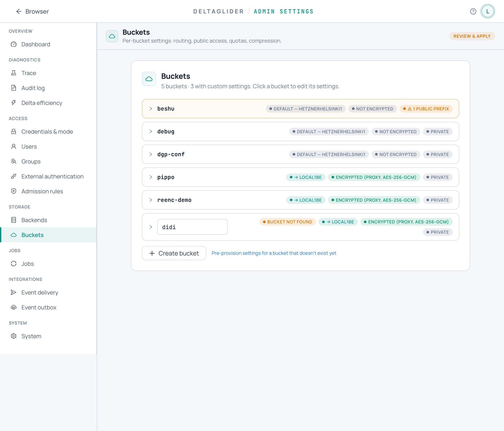The width and height of the screenshot is (504, 431).
Task: Click the Review & Apply button
Action: coord(472,36)
